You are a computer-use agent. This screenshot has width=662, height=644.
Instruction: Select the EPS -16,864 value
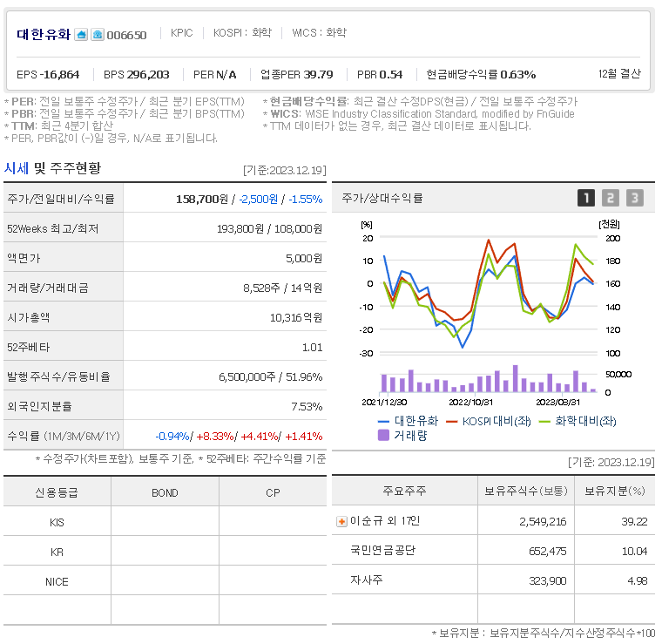pos(48,75)
